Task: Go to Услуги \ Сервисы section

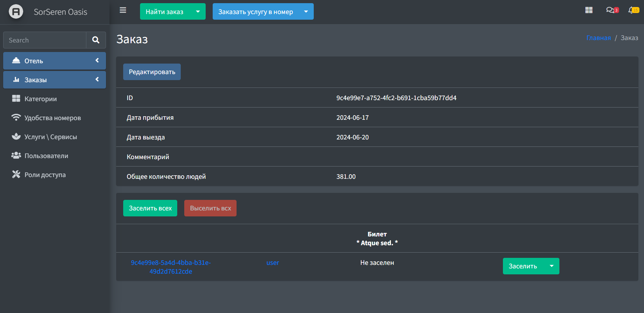Action: click(51, 137)
